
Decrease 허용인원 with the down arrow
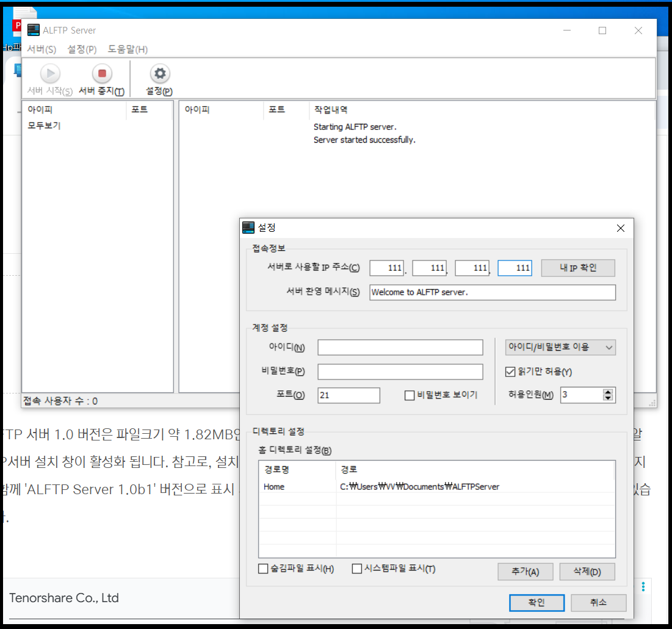[608, 398]
